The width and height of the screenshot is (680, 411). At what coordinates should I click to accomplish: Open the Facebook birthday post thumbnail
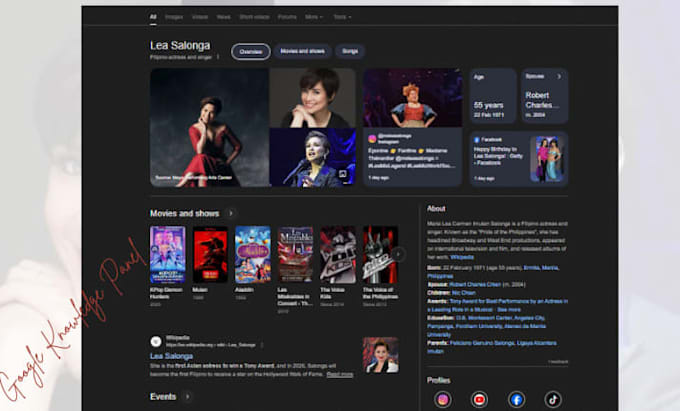[547, 159]
